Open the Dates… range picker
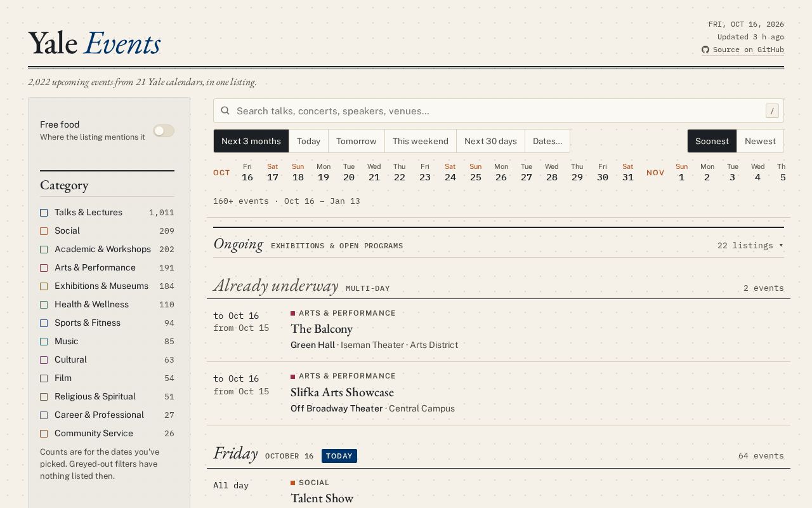812x508 pixels. 547,141
